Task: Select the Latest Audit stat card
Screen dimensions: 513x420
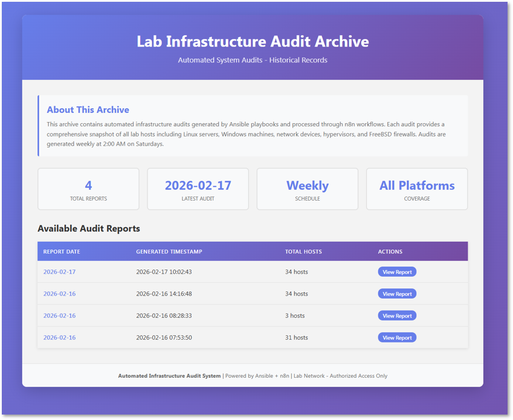Action: (198, 189)
